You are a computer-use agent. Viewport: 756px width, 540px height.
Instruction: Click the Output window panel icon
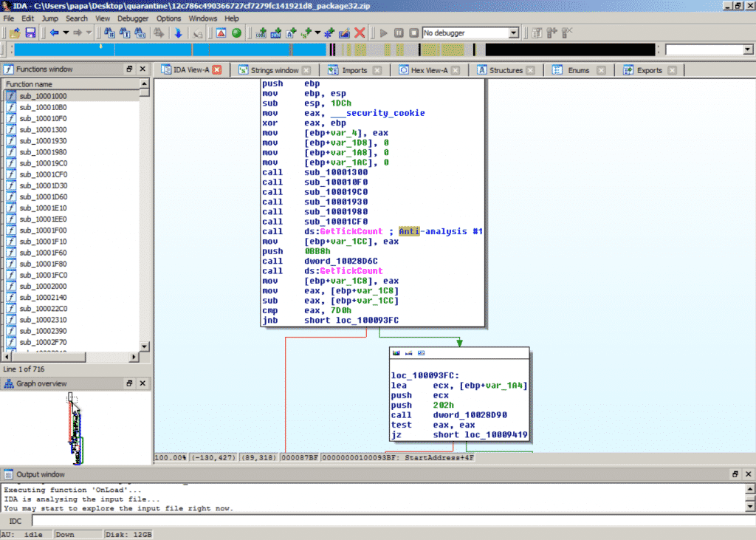(8, 474)
